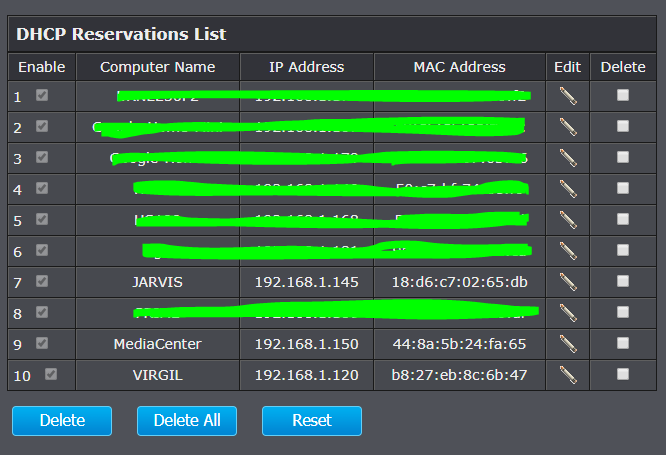Click edit pencil icon in row 6

click(x=568, y=251)
